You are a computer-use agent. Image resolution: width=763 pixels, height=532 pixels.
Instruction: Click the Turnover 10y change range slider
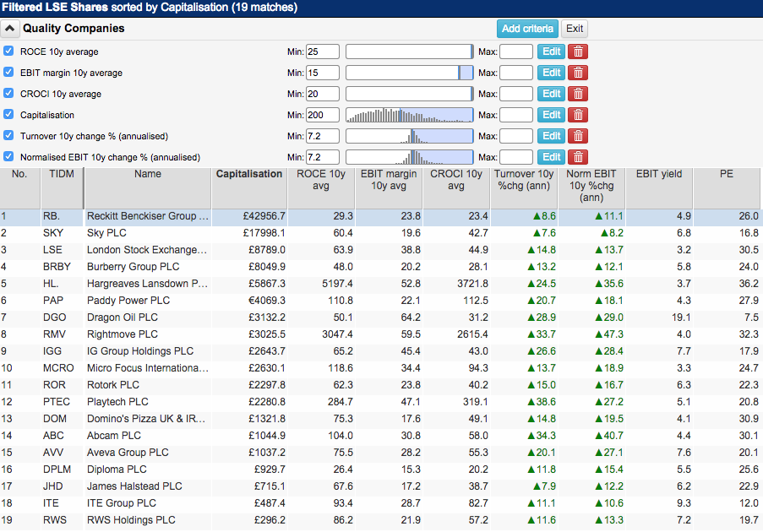[x=409, y=136]
